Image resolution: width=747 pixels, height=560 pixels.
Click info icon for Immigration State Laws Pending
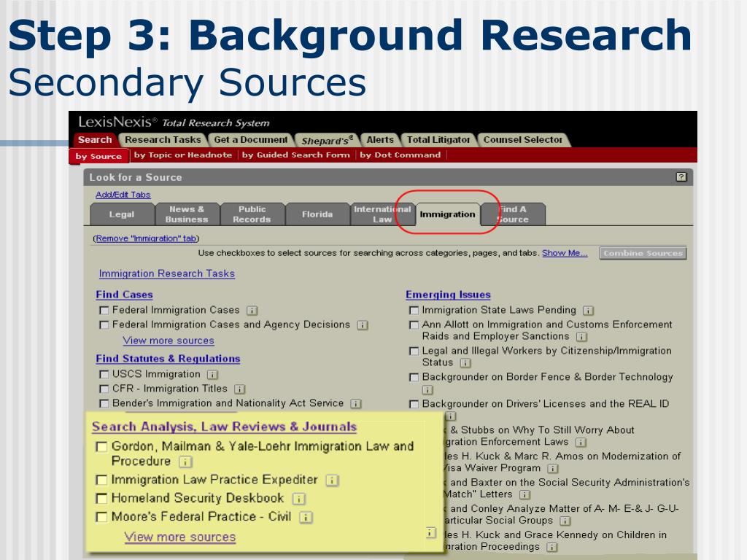[589, 311]
